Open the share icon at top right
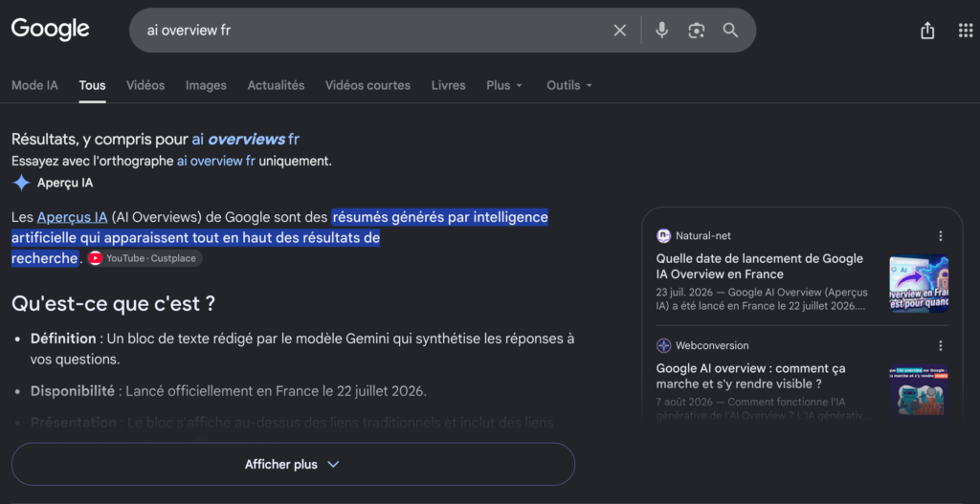The height and width of the screenshot is (504, 980). pos(927,30)
